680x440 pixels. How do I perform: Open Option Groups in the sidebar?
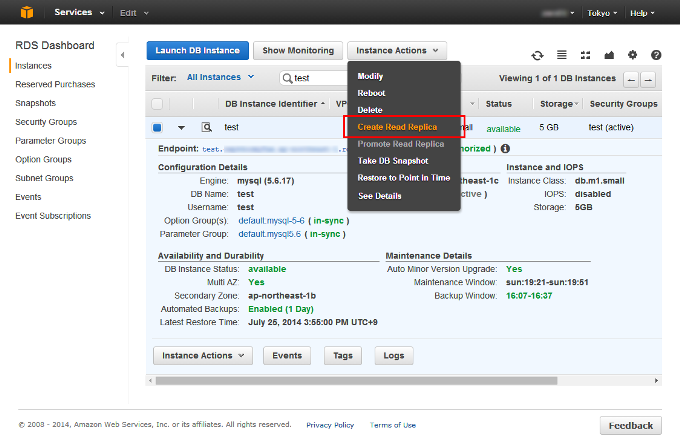tap(43, 160)
